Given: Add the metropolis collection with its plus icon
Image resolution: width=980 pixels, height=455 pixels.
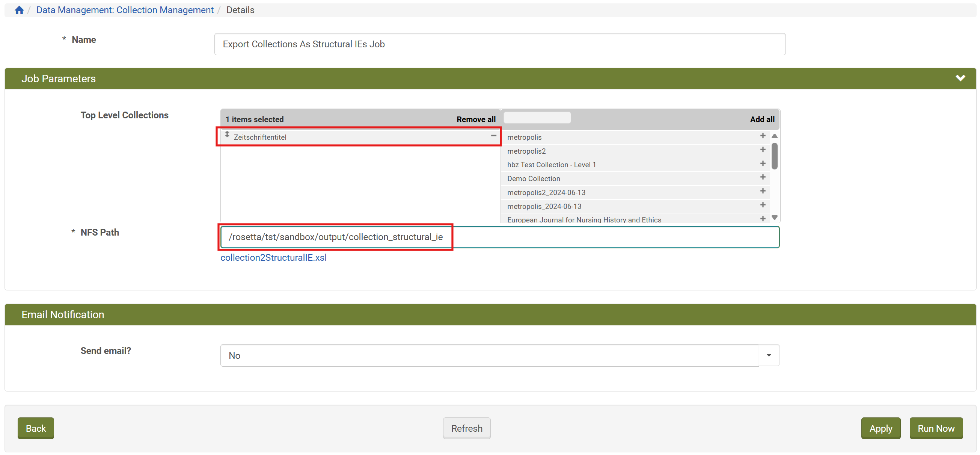Looking at the screenshot, I should coord(763,136).
